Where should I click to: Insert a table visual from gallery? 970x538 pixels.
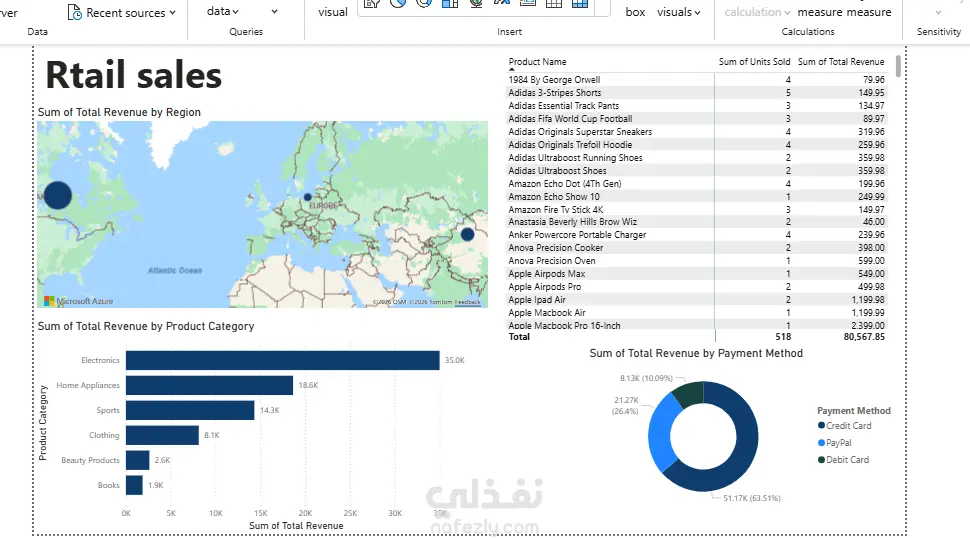(x=554, y=3)
